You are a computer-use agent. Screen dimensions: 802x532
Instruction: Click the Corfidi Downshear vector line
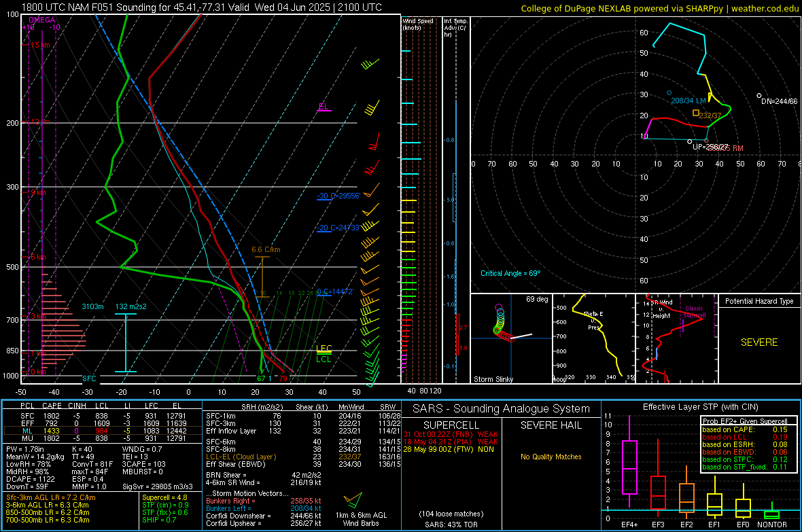pos(264,516)
